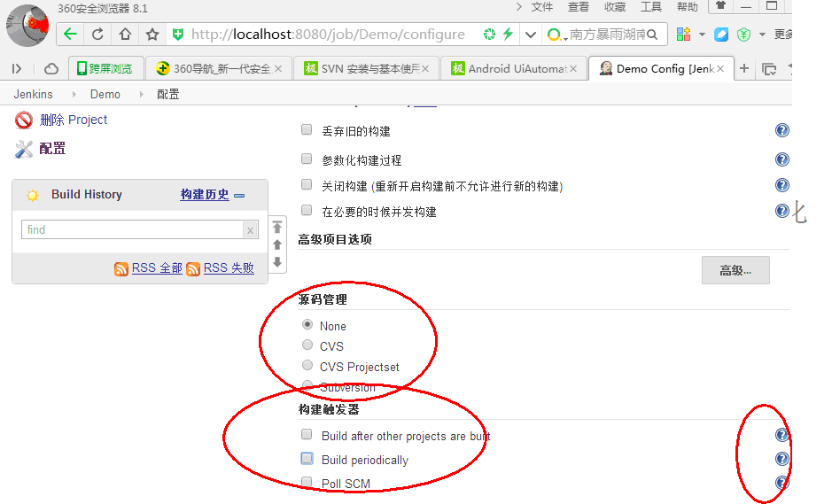Click help icon for 丢弃旧的构建
This screenshot has width=832, height=504.
pyautogui.click(x=782, y=130)
